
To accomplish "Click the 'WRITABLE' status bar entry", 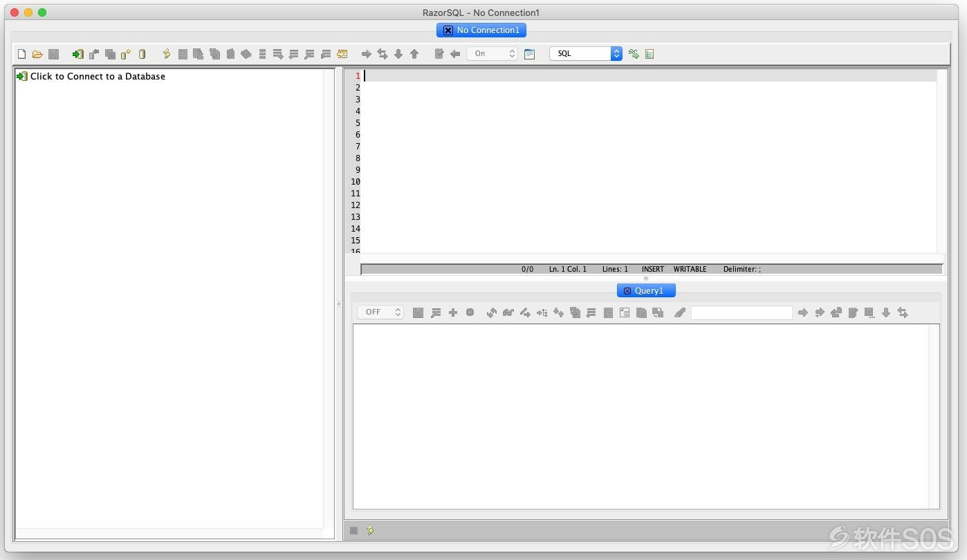I will pyautogui.click(x=690, y=269).
